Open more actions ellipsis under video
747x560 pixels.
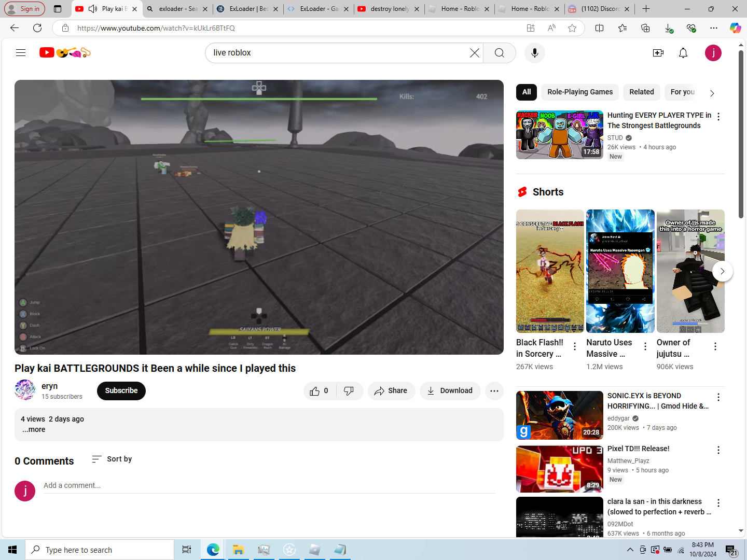tap(494, 391)
